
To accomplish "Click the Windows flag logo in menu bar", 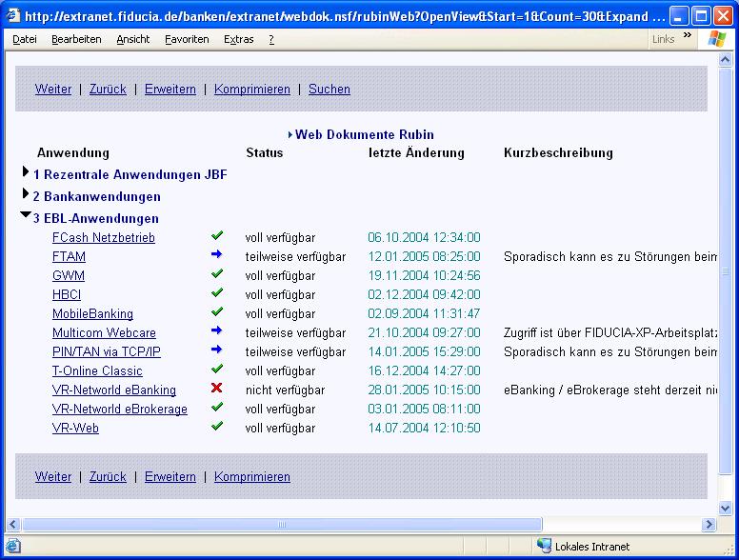I will click(x=717, y=39).
